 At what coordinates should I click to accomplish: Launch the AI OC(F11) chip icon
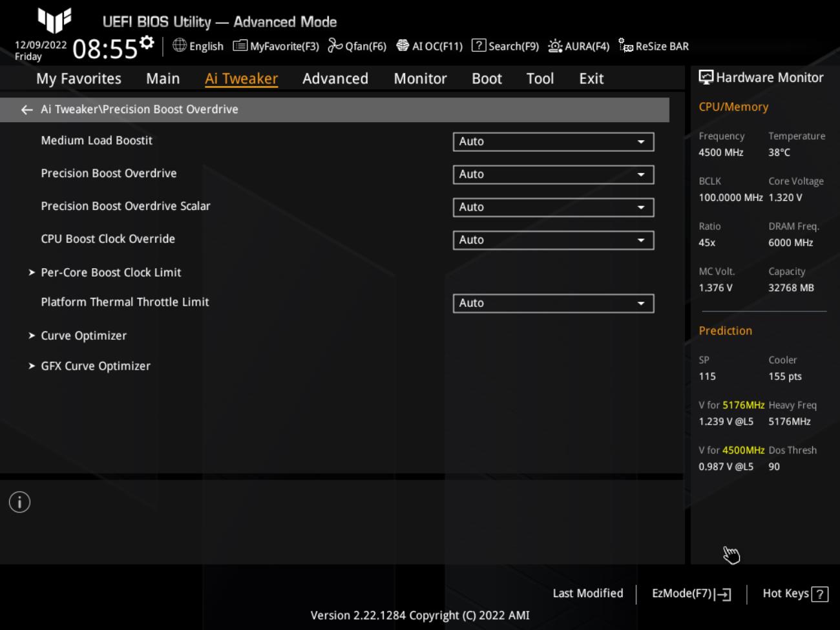coord(403,45)
